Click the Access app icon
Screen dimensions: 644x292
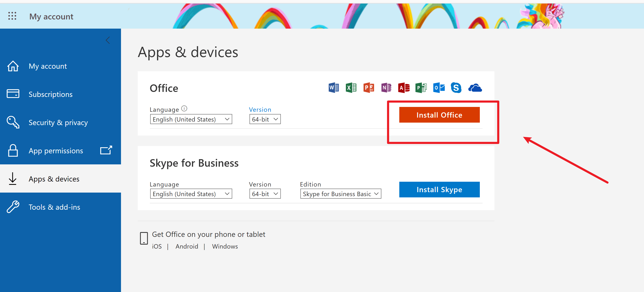click(404, 88)
